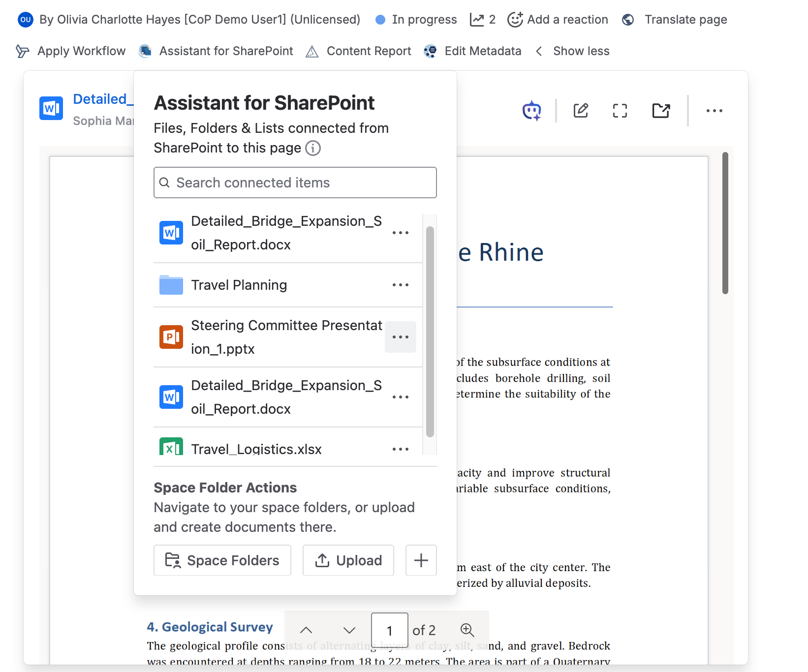Add a reaction to the page
This screenshot has height=672, width=808.
tap(558, 20)
